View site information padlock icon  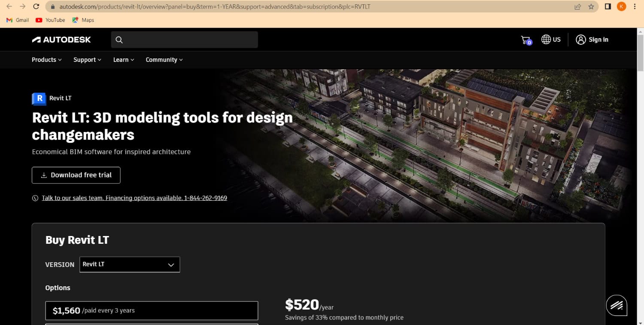[53, 7]
